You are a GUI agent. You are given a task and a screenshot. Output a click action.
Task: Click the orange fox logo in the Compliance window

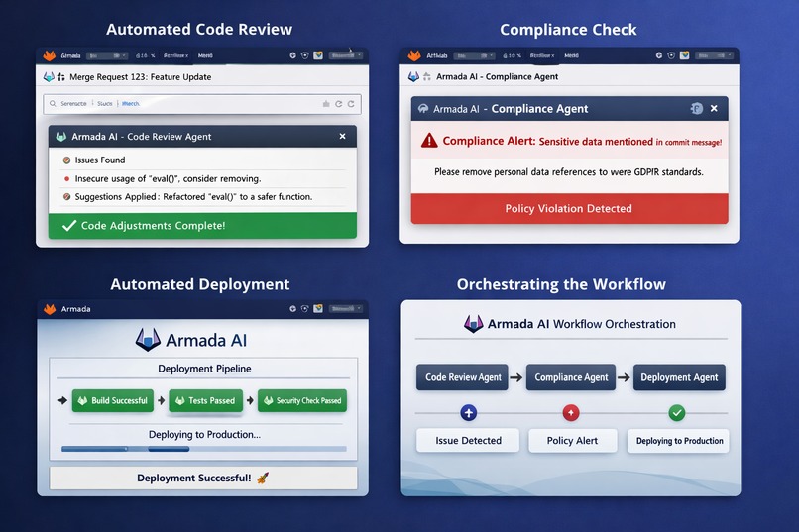click(x=414, y=55)
